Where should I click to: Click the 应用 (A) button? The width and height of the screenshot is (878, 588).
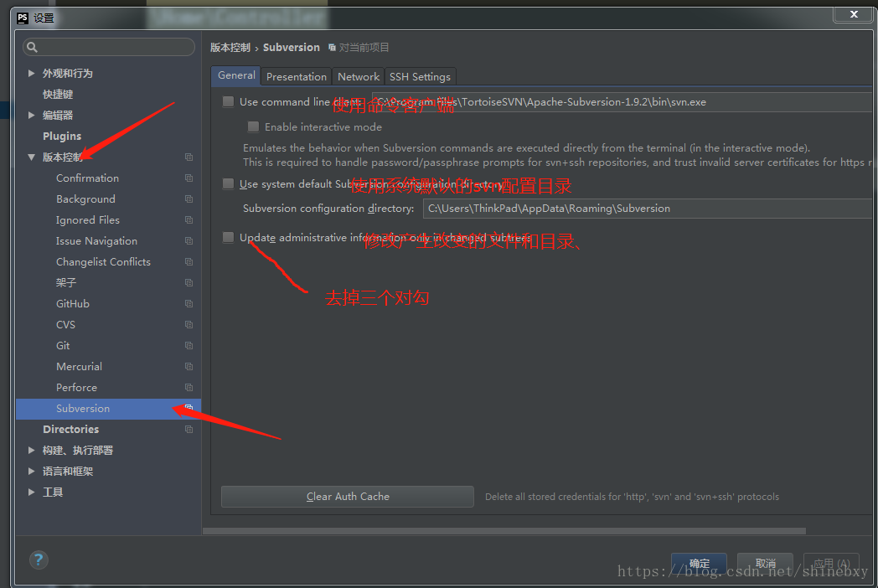(832, 564)
